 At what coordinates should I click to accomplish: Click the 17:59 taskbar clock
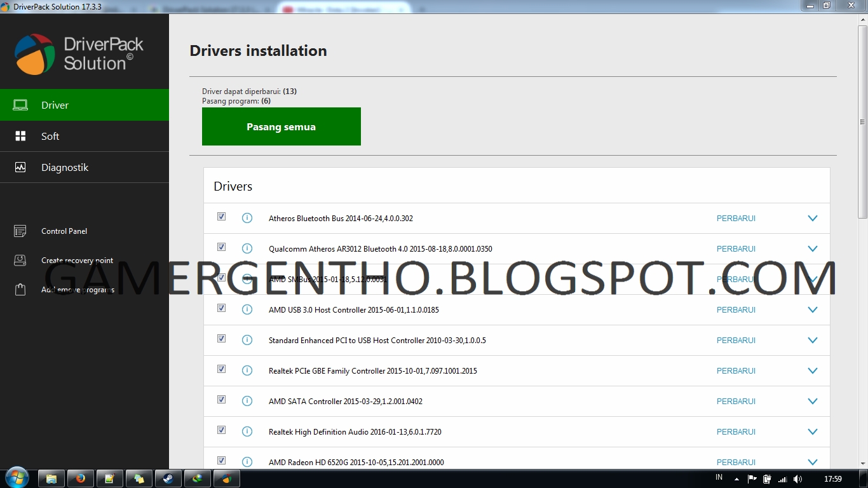click(x=832, y=479)
